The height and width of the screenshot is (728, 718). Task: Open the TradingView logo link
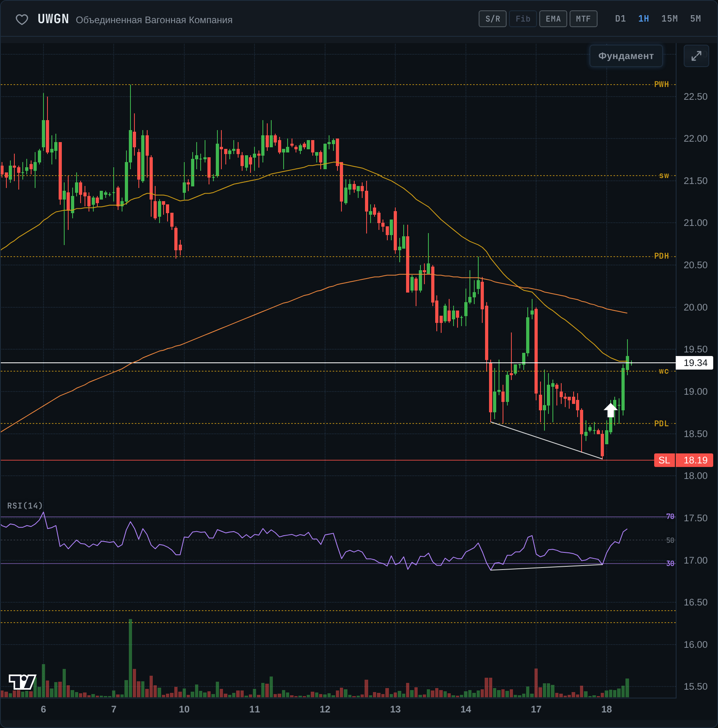(22, 682)
